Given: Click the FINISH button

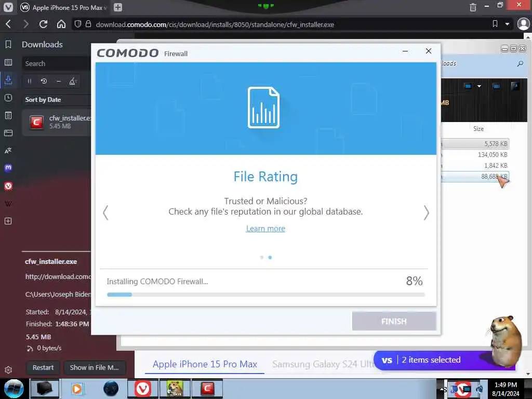Looking at the screenshot, I should (x=394, y=321).
